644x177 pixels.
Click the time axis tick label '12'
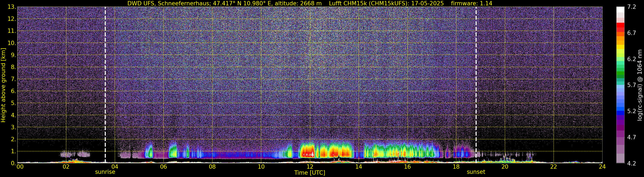click(310, 167)
